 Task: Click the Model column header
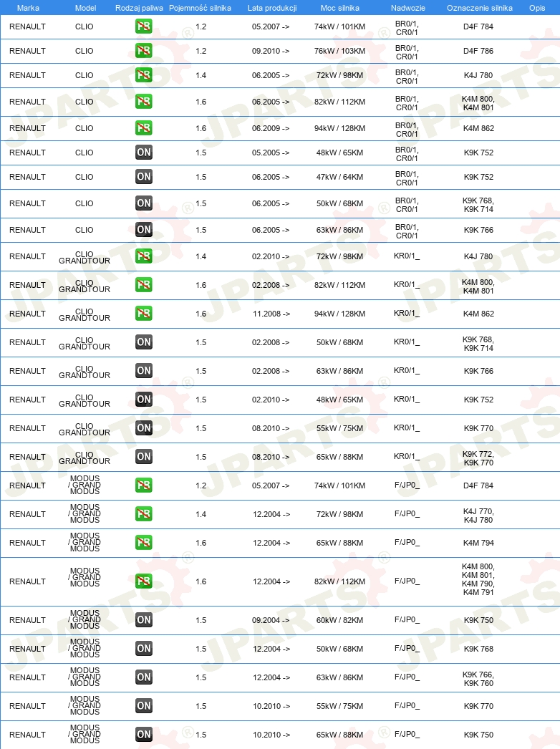(85, 8)
